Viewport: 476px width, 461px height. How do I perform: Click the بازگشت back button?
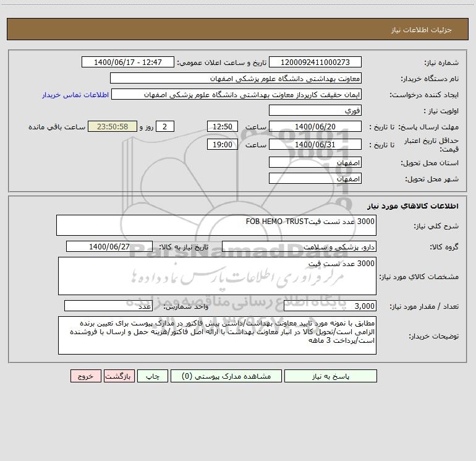(x=119, y=376)
